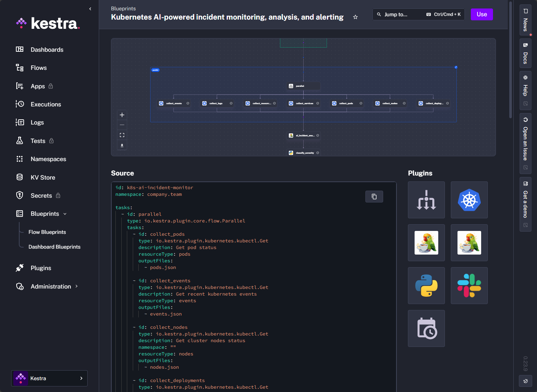The width and height of the screenshot is (537, 392).
Task: Open info for ai_incident_ana... node
Action: (318, 136)
